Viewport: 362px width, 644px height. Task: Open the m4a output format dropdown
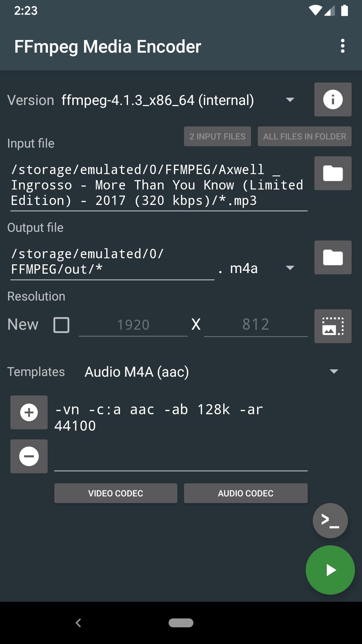tap(290, 268)
